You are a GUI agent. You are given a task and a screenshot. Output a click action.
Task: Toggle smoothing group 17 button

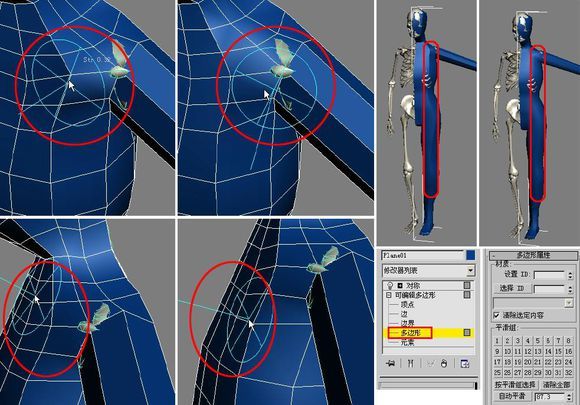coord(497,362)
